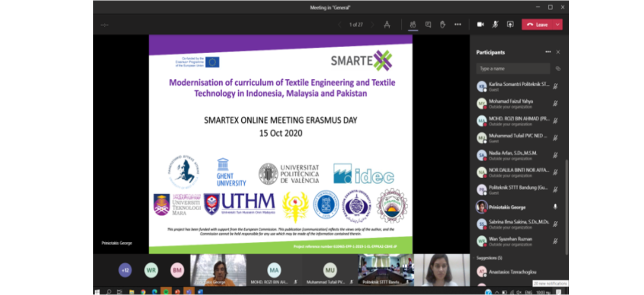Click the active microphone icon for Priniotakis George
Viewport: 644px width, 295px height.
click(x=556, y=207)
